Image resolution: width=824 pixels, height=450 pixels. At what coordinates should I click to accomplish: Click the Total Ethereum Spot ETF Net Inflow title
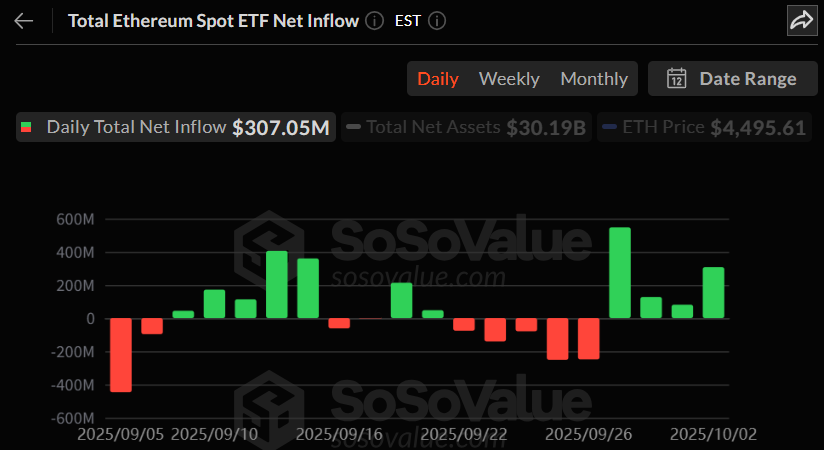[213, 21]
